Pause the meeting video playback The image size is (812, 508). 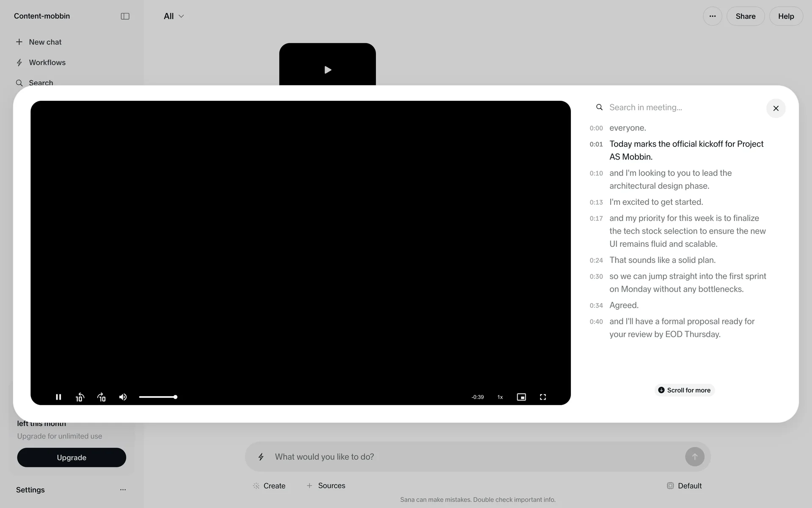58,397
